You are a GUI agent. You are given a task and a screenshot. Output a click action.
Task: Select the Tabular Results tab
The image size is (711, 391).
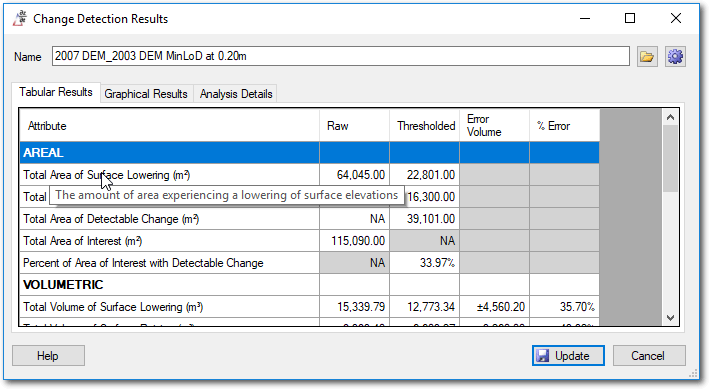(56, 92)
